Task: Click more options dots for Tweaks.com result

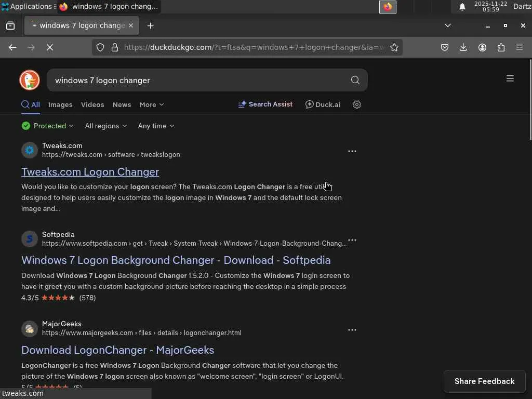Action: [352, 151]
